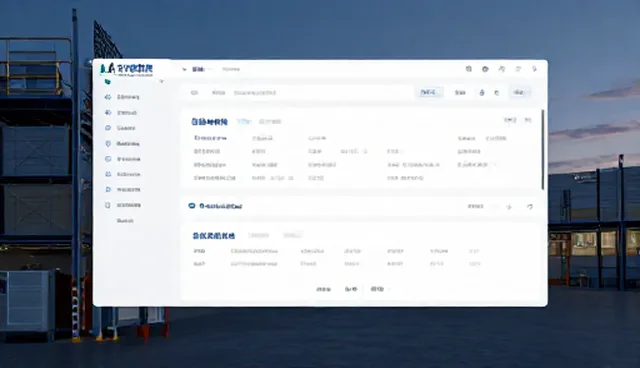
Task: Select the last sidebar entry without an icon
Action: click(125, 221)
